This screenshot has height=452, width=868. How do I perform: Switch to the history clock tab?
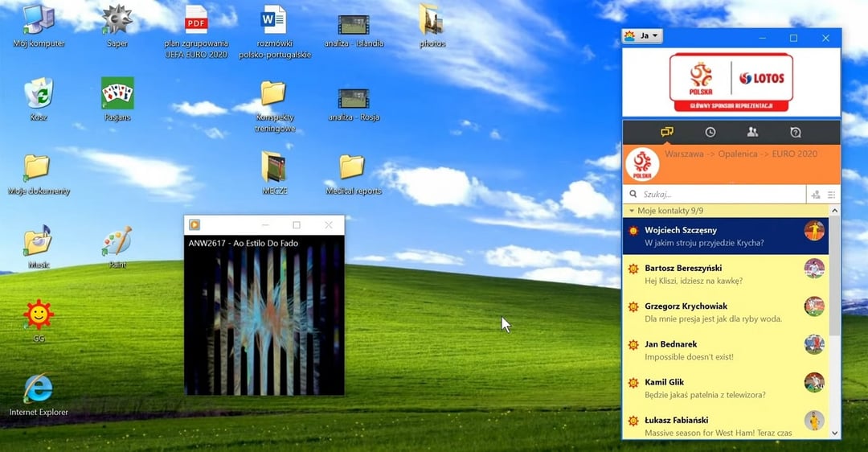(x=710, y=132)
